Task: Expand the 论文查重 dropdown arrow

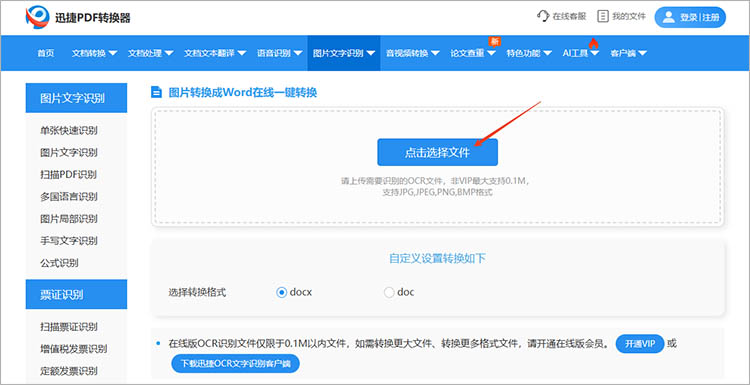Action: coord(491,53)
